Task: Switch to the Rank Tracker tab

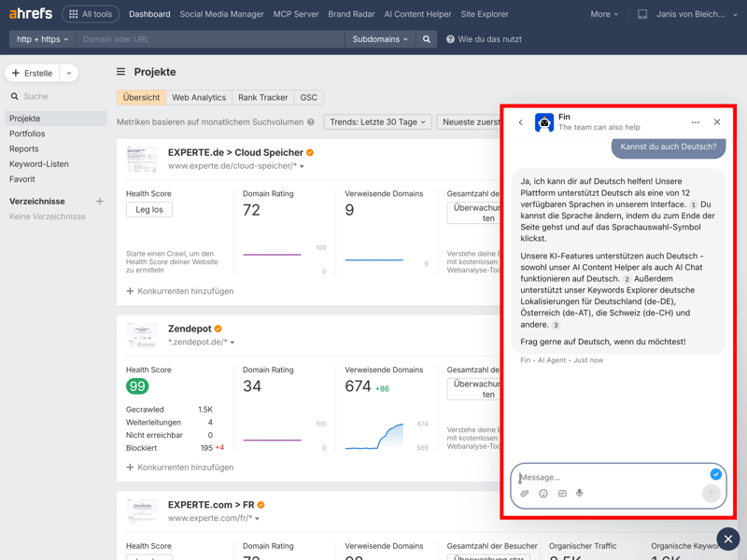Action: point(262,97)
